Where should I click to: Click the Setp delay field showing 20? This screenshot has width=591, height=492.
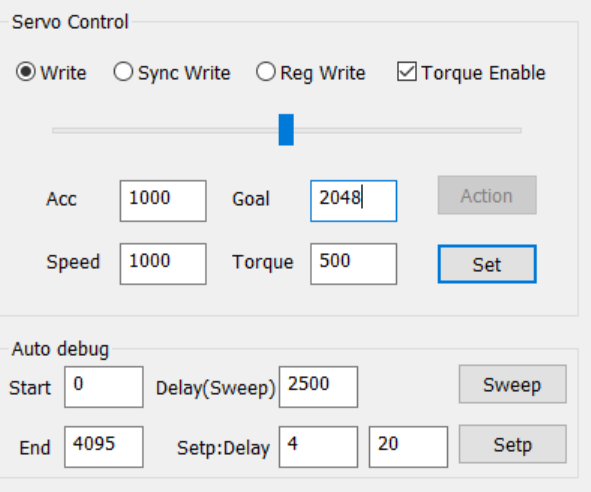(409, 447)
